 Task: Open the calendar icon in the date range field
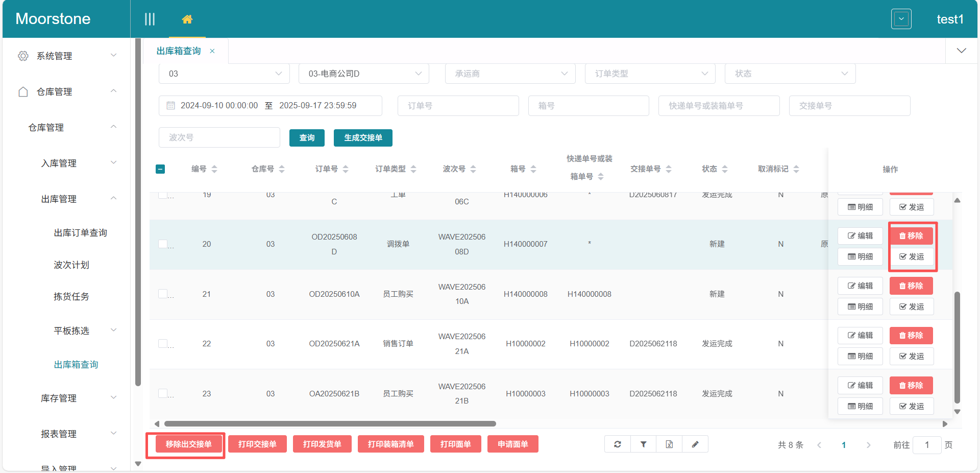pos(171,106)
